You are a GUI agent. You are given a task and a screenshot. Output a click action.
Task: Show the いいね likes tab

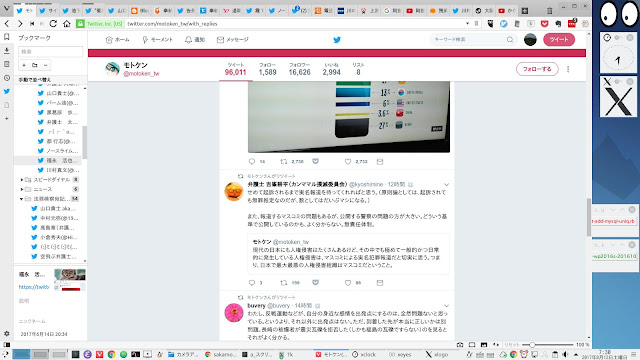331,69
